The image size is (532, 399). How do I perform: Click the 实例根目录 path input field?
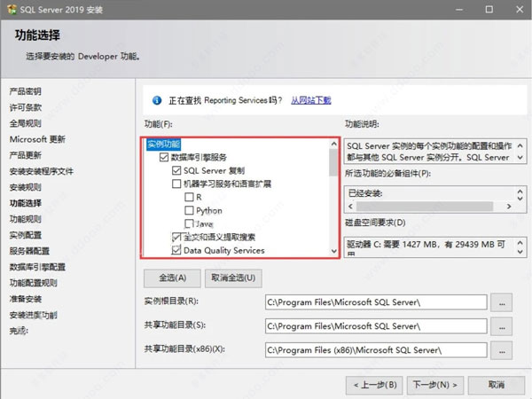click(376, 302)
